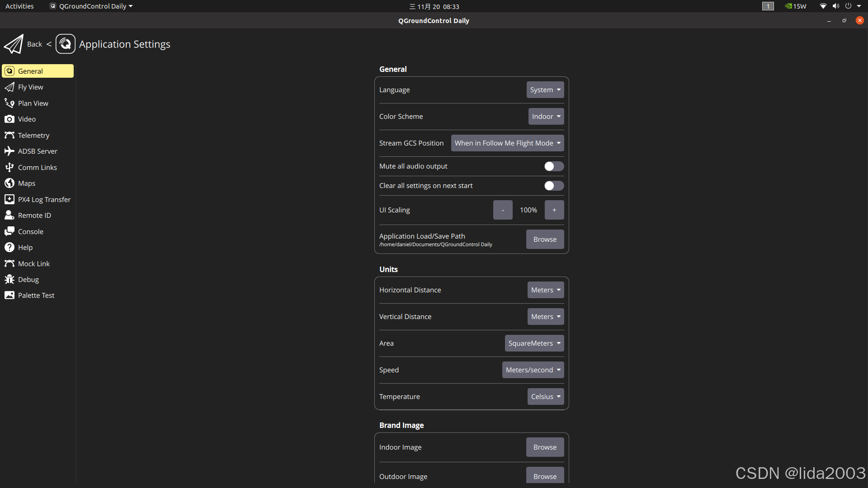868x488 pixels.
Task: Open the Horizontal Distance units dropdown
Action: pos(546,290)
